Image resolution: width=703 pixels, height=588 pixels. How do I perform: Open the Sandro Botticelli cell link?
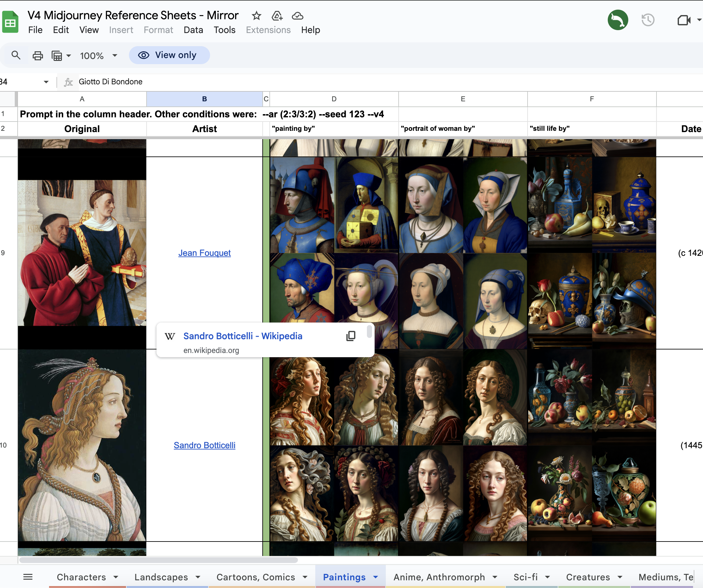tap(205, 445)
